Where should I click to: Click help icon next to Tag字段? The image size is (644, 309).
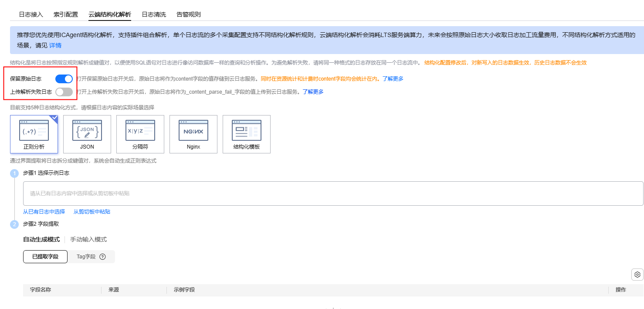click(103, 257)
